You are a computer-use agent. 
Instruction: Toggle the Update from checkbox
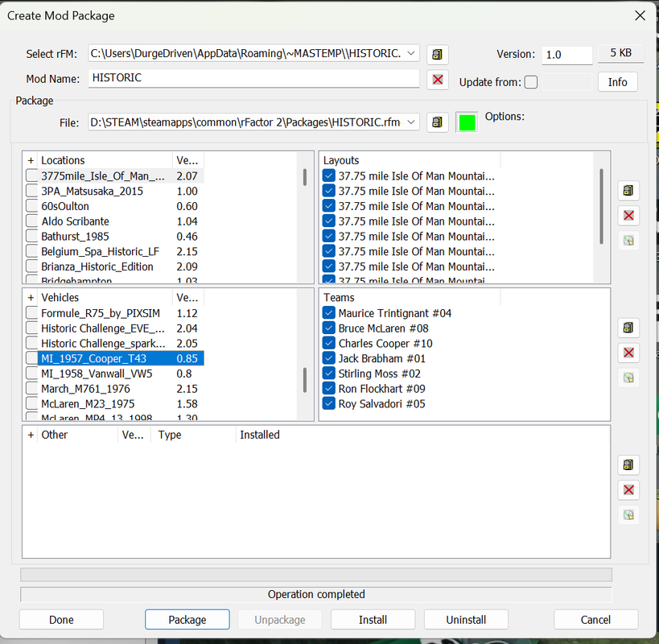(x=531, y=82)
